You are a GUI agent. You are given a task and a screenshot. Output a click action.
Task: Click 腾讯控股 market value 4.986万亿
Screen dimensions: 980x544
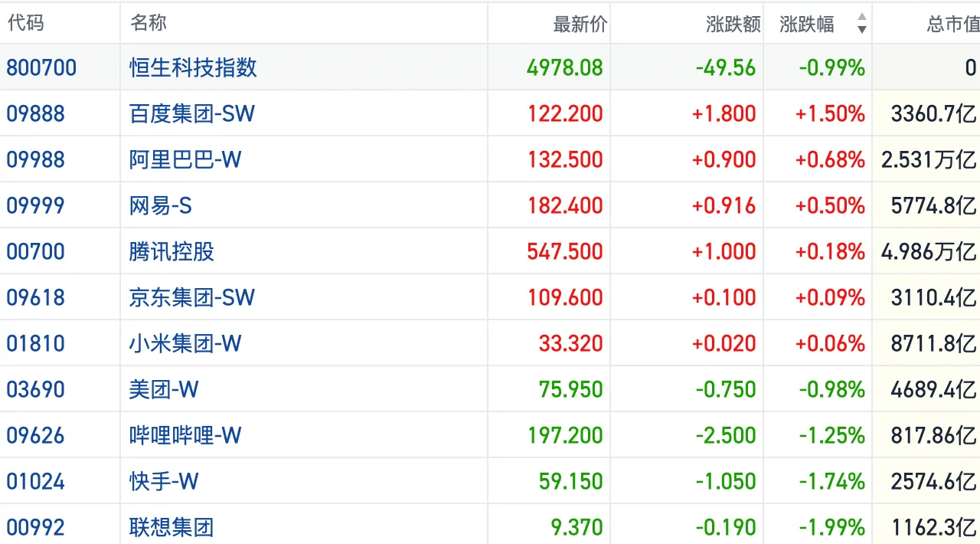click(928, 251)
